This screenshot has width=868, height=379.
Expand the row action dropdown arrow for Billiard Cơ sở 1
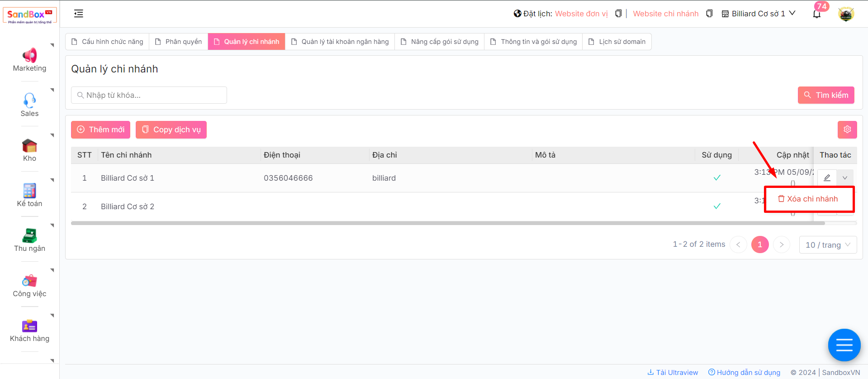coord(845,178)
